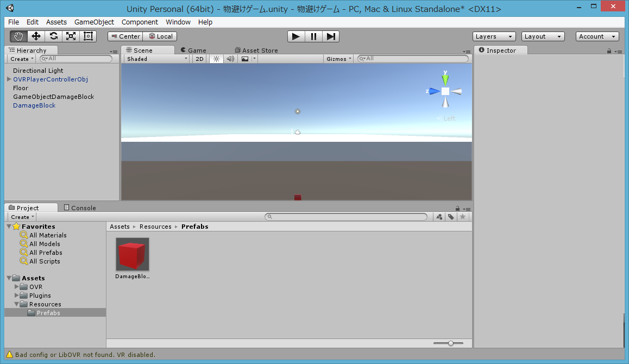This screenshot has height=364, width=629.
Task: Click the Step frame button
Action: [331, 36]
